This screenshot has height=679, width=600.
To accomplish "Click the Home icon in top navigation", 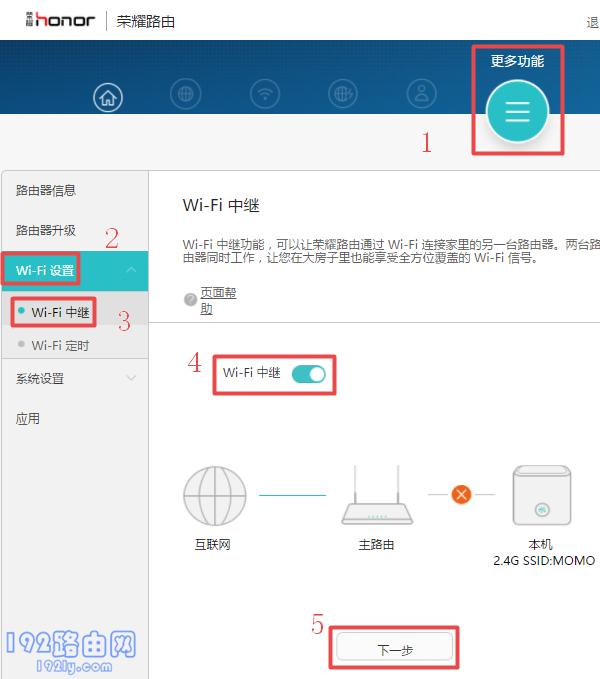I will (108, 97).
